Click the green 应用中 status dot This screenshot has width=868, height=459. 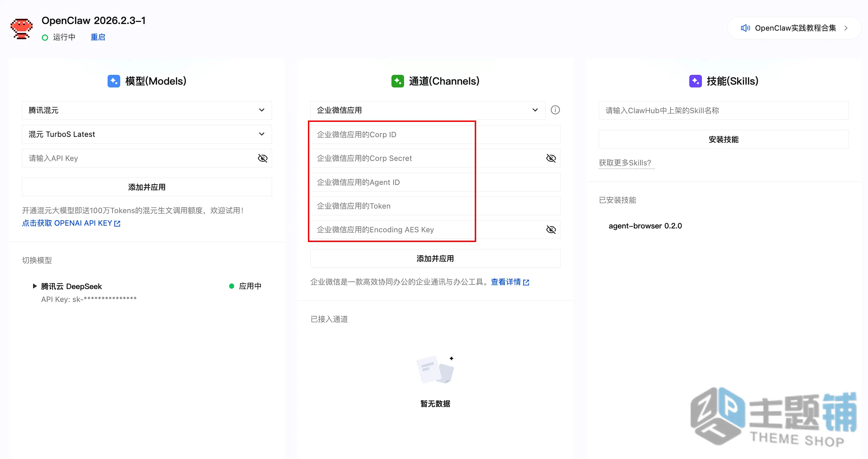point(232,286)
